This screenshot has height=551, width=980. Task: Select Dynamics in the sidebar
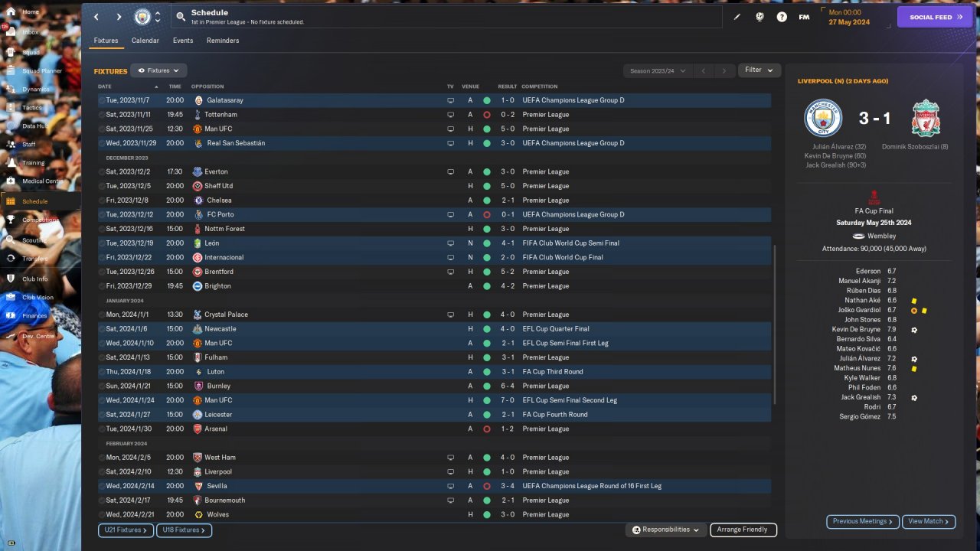click(x=36, y=90)
